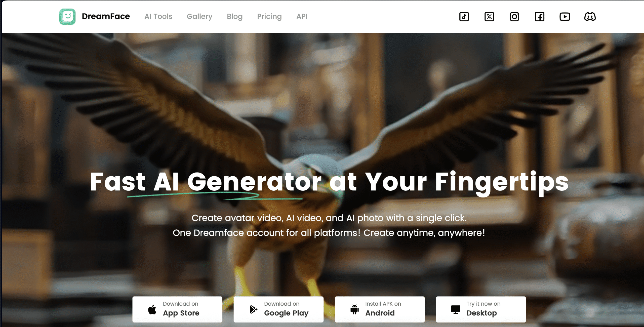
Task: Open the X (Twitter) social icon
Action: click(x=489, y=17)
